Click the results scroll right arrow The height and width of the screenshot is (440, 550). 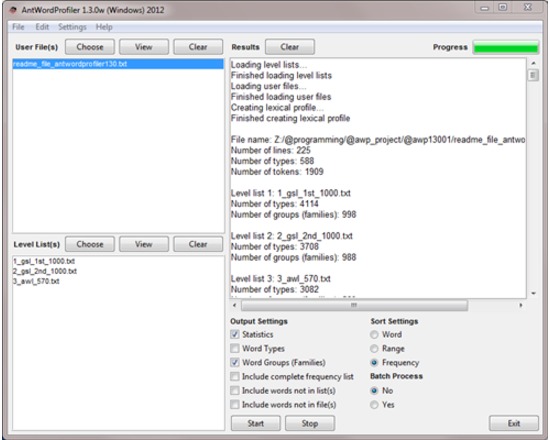coord(521,305)
